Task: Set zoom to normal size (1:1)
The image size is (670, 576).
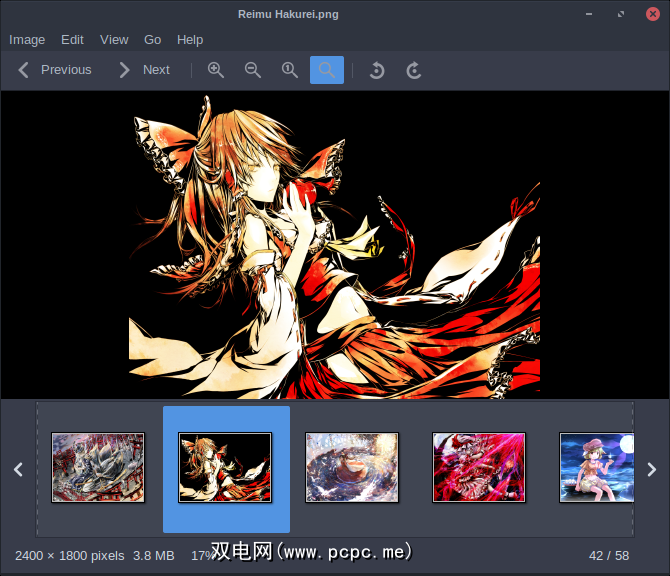Action: click(290, 70)
